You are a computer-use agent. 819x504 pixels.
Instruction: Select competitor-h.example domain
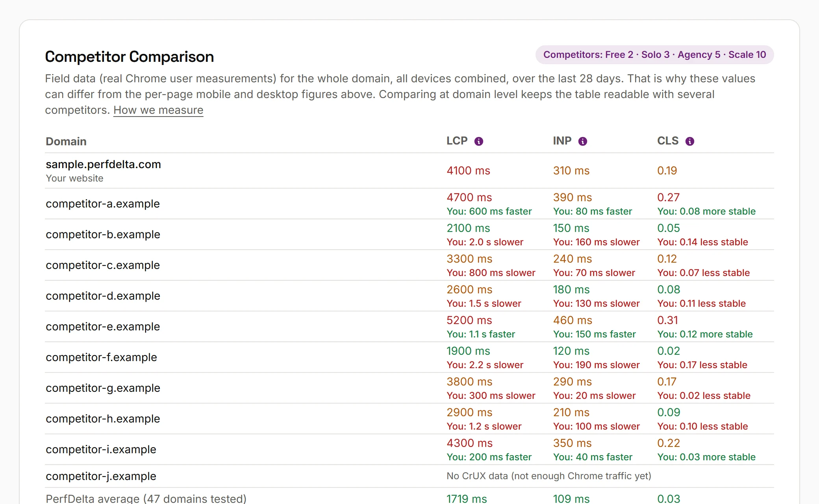pos(103,419)
